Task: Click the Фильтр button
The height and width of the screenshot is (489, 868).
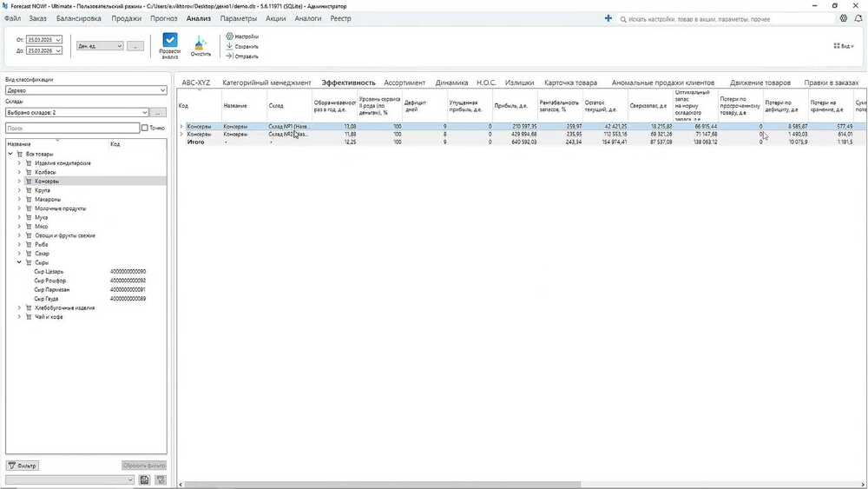Action: pos(23,466)
